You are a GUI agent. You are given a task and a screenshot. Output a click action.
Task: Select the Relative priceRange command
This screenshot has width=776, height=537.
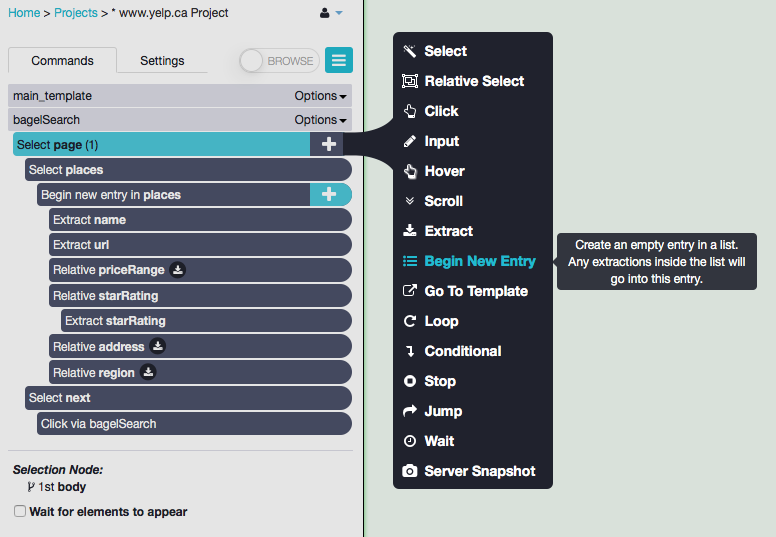tap(200, 270)
